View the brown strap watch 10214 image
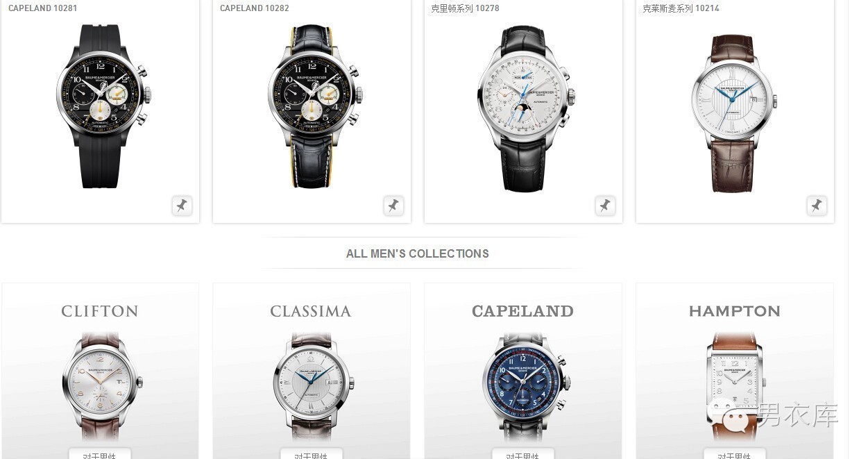This screenshot has height=459, width=868. point(734,113)
